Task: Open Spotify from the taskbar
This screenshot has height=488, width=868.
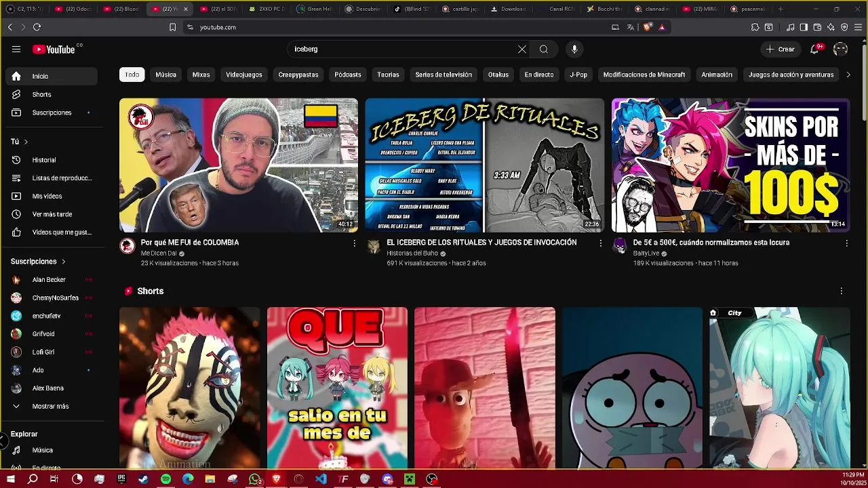Action: pyautogui.click(x=165, y=479)
